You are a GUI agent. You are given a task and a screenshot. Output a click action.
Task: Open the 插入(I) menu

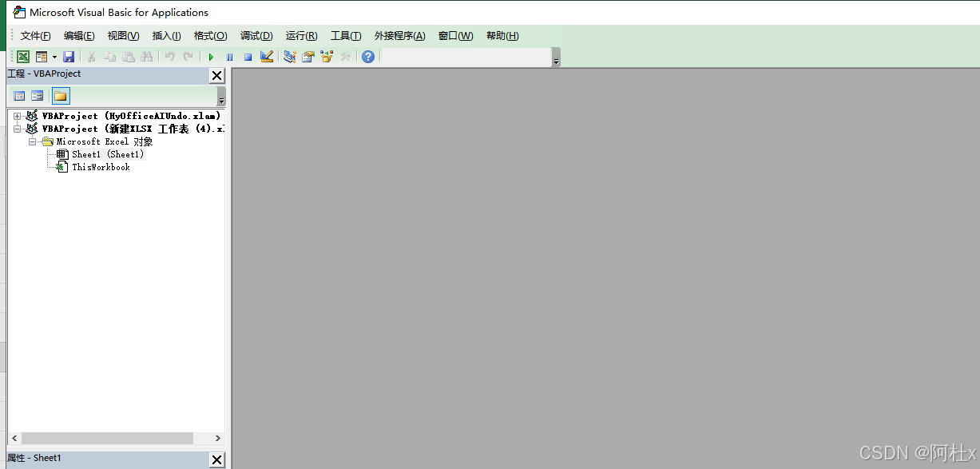point(166,36)
